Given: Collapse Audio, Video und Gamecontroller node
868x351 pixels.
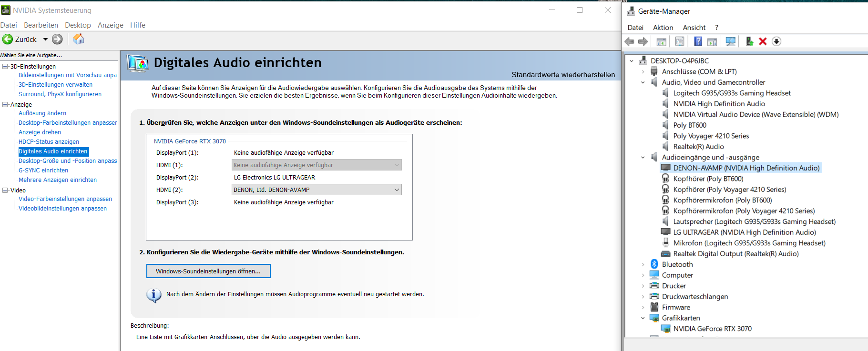Looking at the screenshot, I should pyautogui.click(x=643, y=82).
